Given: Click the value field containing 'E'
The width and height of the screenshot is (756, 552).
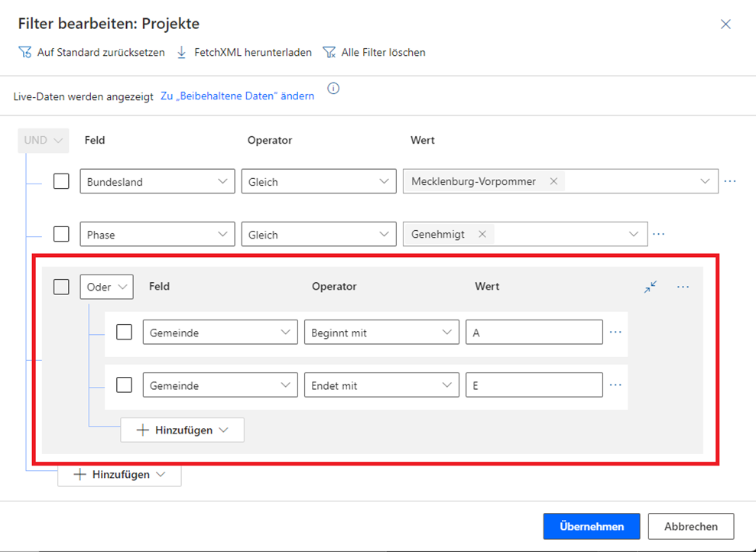Looking at the screenshot, I should click(534, 385).
